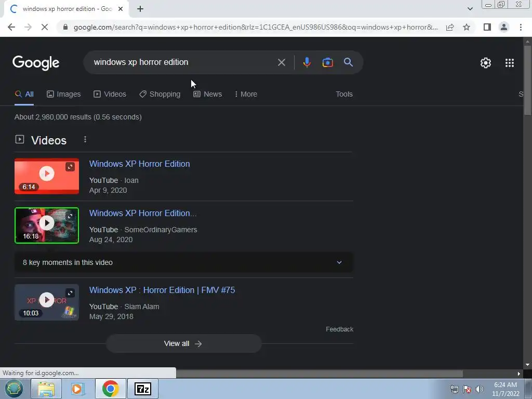Play the 10:03 FMV thumbnail
This screenshot has width=532, height=399.
pyautogui.click(x=46, y=302)
